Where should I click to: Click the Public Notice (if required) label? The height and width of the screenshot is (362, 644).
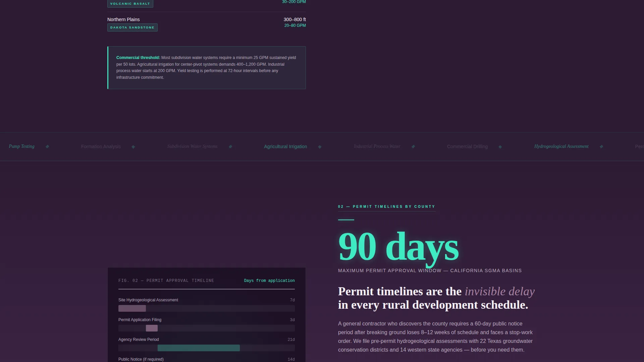141,359
